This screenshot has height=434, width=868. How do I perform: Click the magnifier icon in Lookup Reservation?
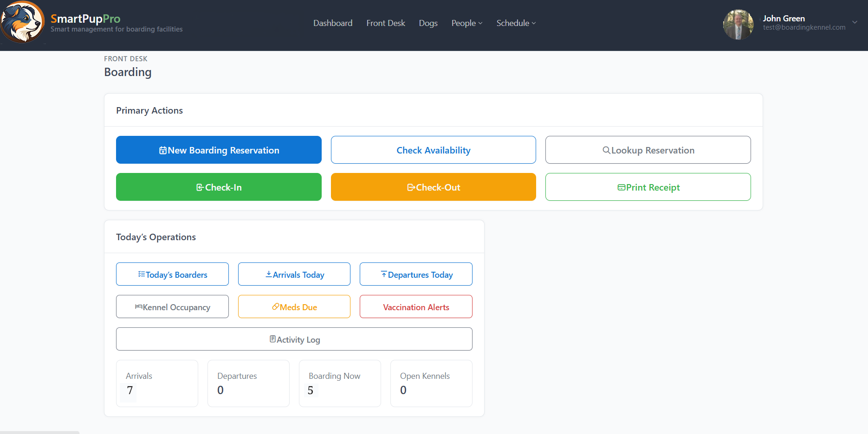click(x=606, y=150)
